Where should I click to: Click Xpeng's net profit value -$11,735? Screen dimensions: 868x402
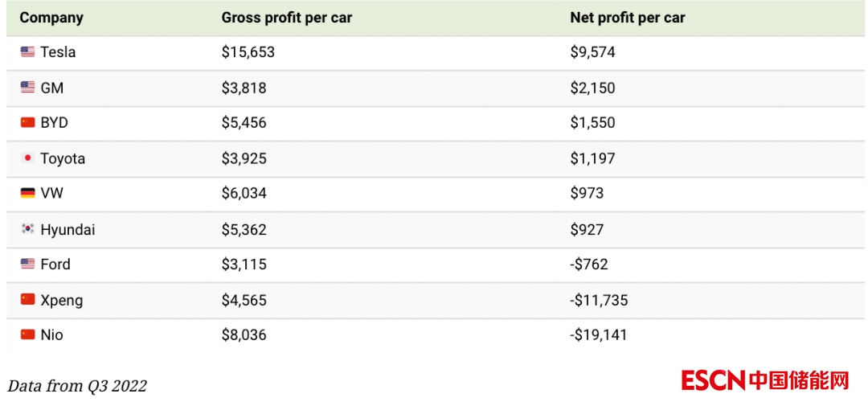pyautogui.click(x=599, y=300)
